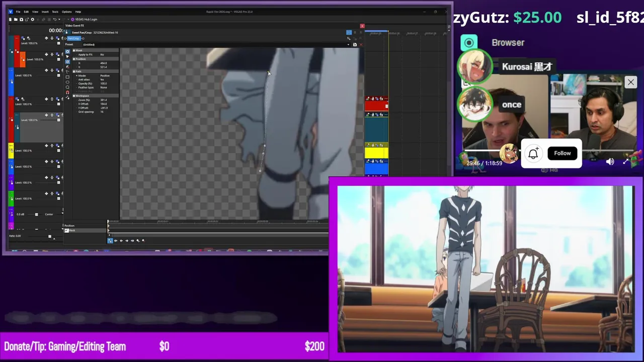Click the Browser source icon
The width and height of the screenshot is (644, 362).
[469, 43]
